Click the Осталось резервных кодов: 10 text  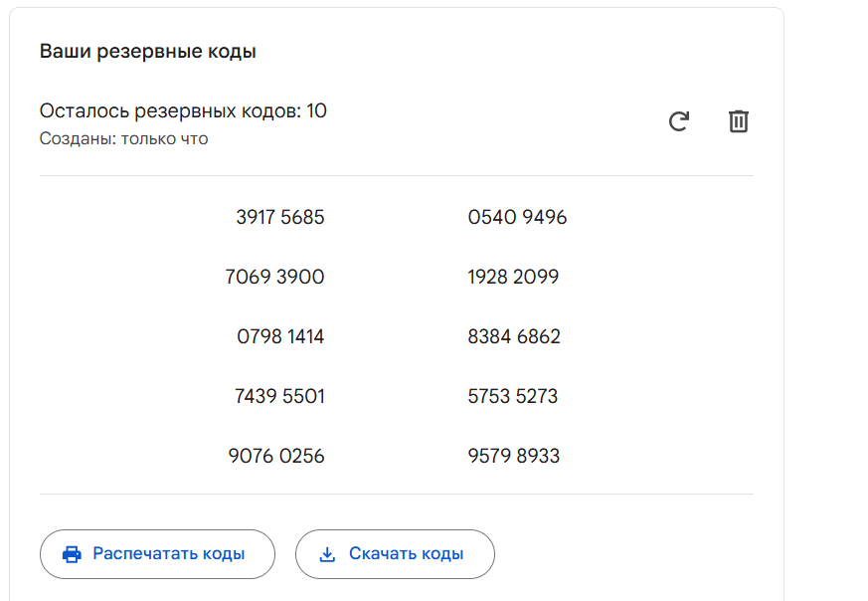click(x=183, y=111)
